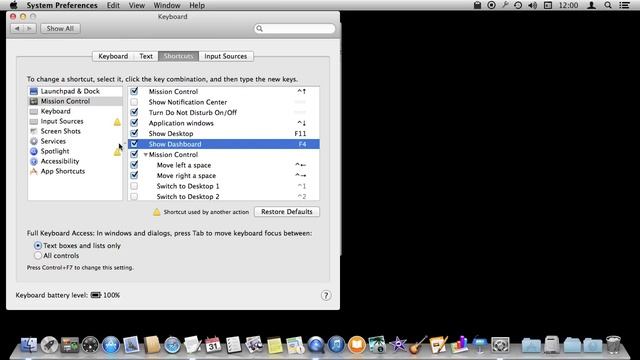Viewport: 640px width, 360px height.
Task: Click the Pages pen icon in dock
Action: [438, 344]
